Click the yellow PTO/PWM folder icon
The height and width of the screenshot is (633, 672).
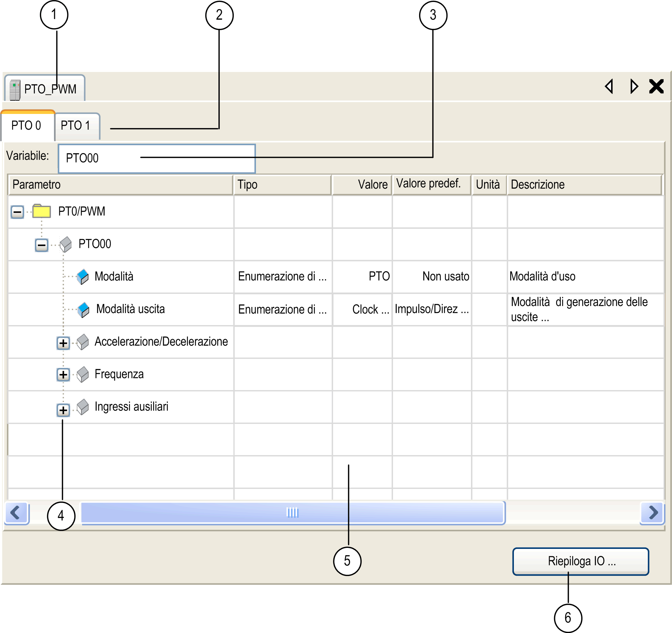tap(42, 211)
